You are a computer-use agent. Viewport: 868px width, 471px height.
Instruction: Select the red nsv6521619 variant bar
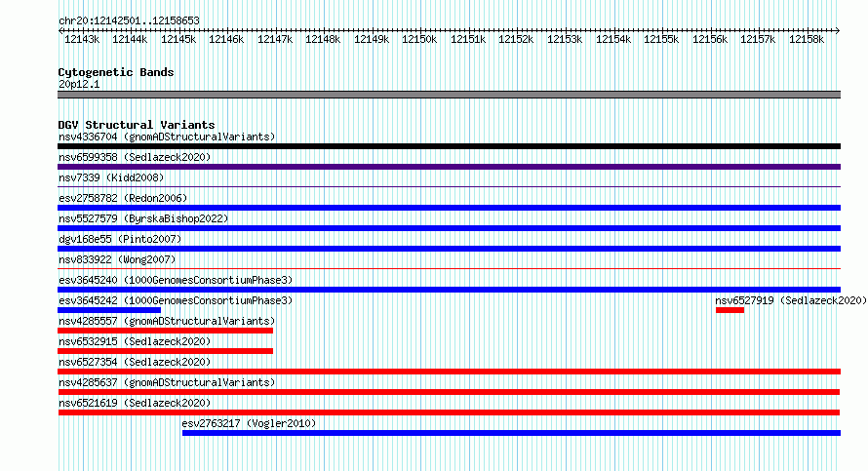point(449,412)
